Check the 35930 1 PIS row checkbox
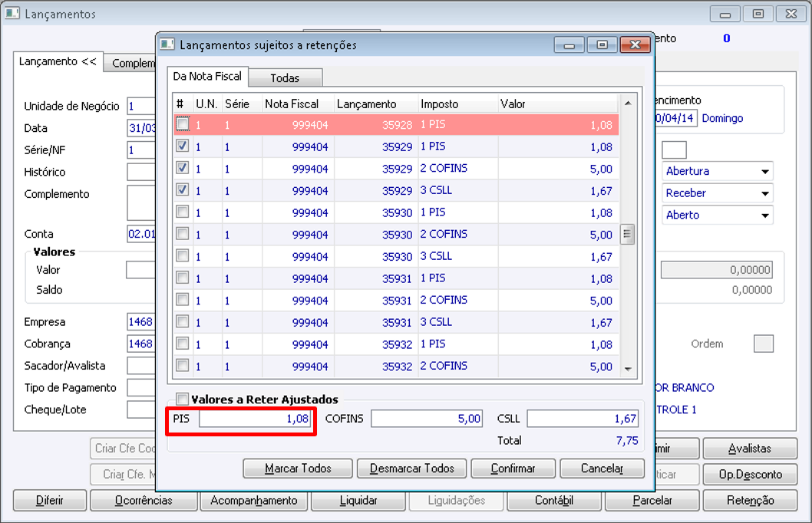 pyautogui.click(x=183, y=212)
